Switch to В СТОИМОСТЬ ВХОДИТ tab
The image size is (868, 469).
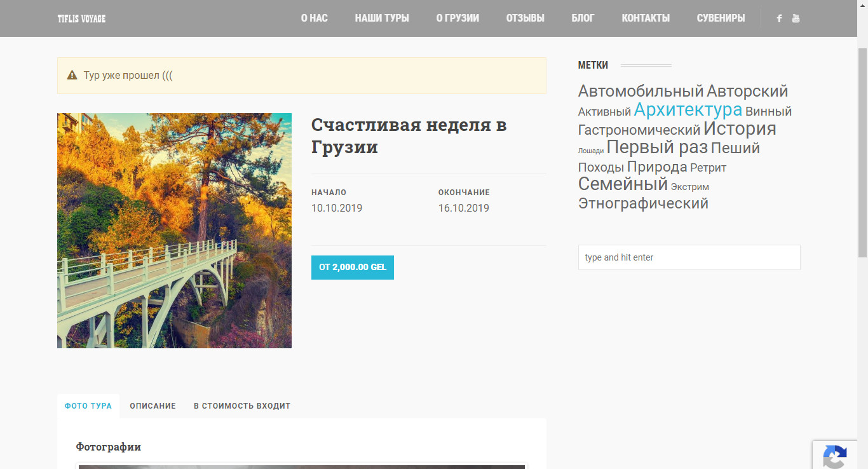(242, 405)
